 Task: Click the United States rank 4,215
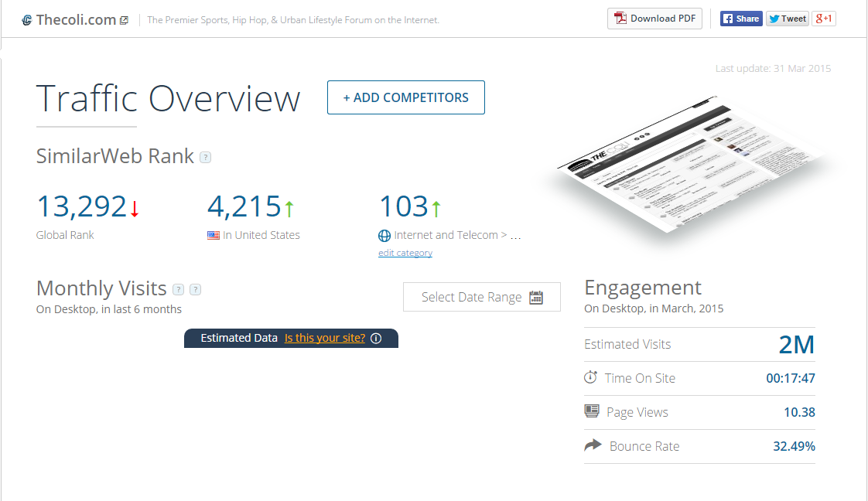click(244, 206)
